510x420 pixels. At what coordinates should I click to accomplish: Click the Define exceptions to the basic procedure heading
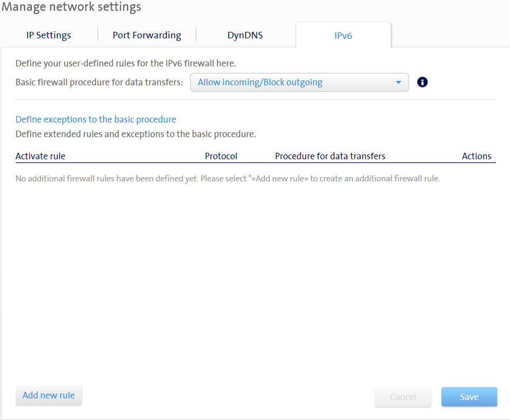coord(96,119)
